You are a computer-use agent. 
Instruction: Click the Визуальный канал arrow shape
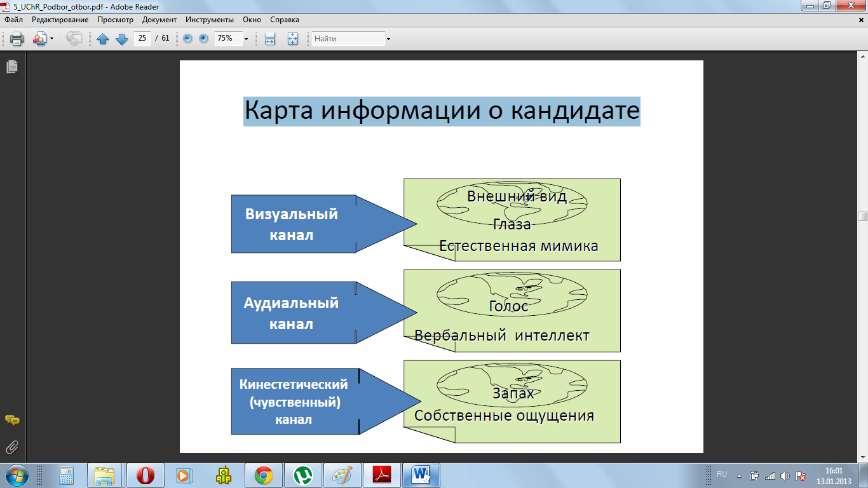pos(323,224)
